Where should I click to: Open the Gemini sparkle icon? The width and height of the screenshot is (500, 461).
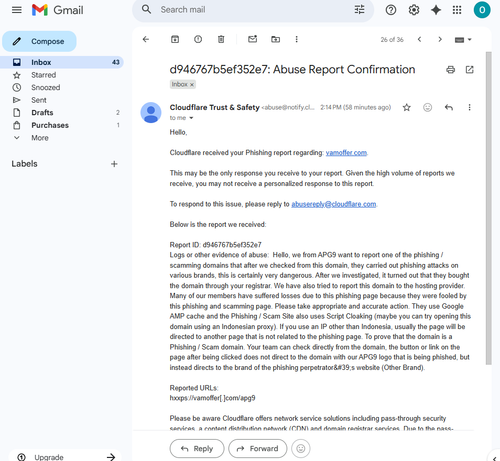(x=436, y=10)
